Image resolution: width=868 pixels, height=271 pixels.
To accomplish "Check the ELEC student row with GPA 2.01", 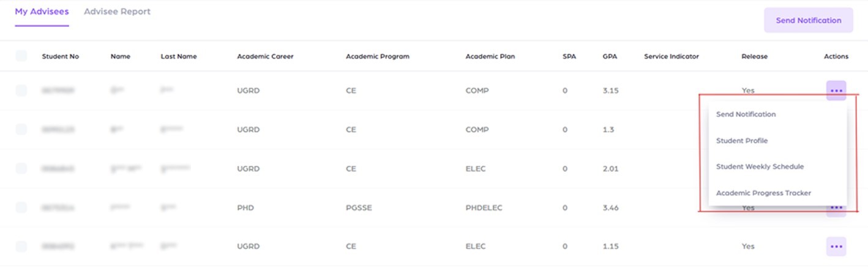I will (x=21, y=169).
